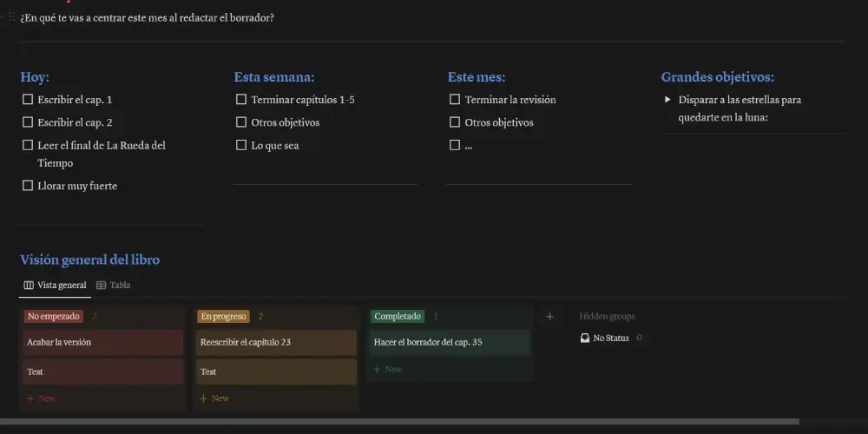The image size is (868, 434).
Task: Open the 'No empezado' group label
Action: point(54,317)
